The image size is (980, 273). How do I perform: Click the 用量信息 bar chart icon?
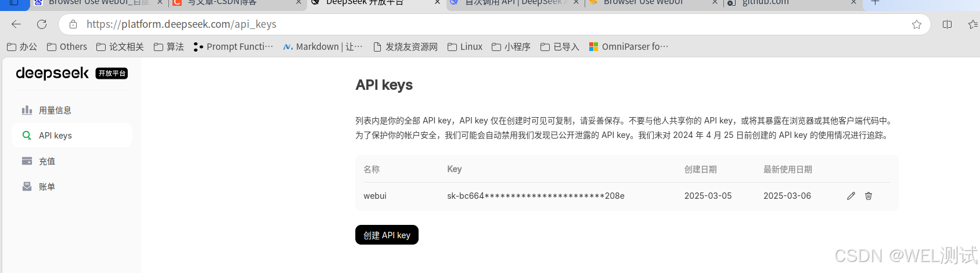27,110
